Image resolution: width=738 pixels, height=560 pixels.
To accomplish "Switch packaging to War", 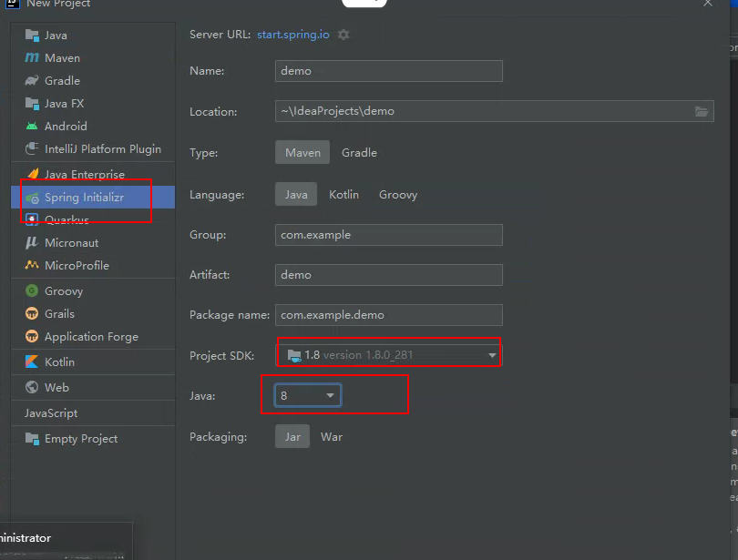I will pos(332,437).
